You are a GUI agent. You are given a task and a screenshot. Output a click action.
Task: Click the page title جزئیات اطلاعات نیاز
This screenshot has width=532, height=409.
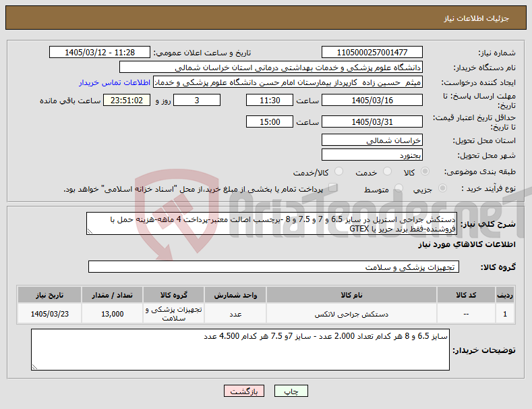[x=476, y=18]
